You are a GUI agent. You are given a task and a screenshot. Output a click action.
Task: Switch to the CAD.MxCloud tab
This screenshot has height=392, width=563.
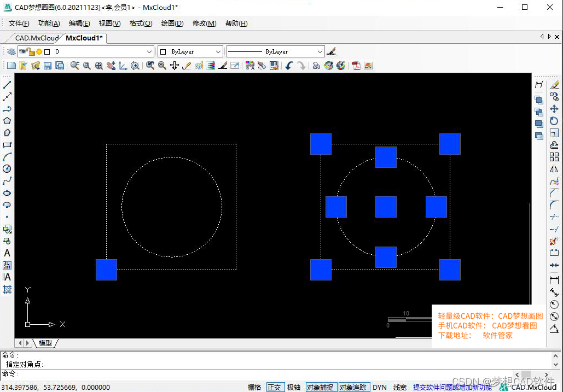click(37, 38)
